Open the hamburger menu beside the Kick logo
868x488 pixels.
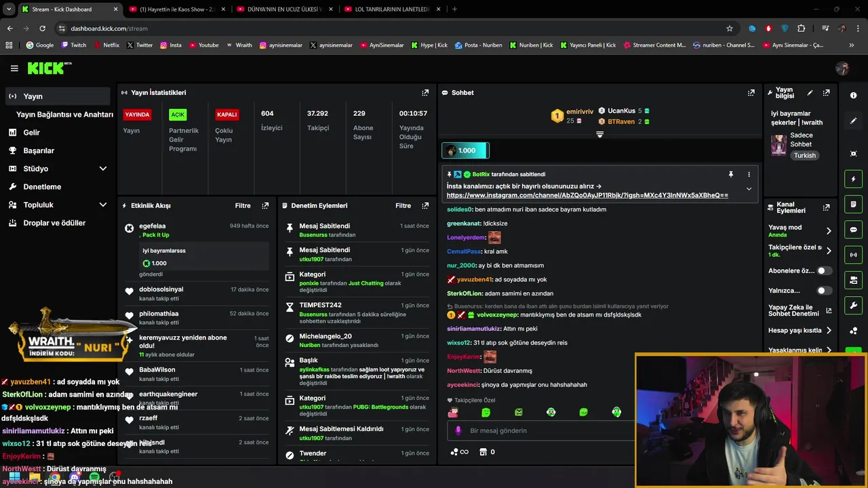14,68
